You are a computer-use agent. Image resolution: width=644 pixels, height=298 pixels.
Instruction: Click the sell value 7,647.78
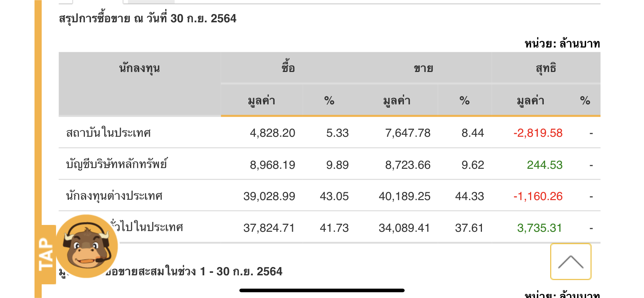pos(408,133)
